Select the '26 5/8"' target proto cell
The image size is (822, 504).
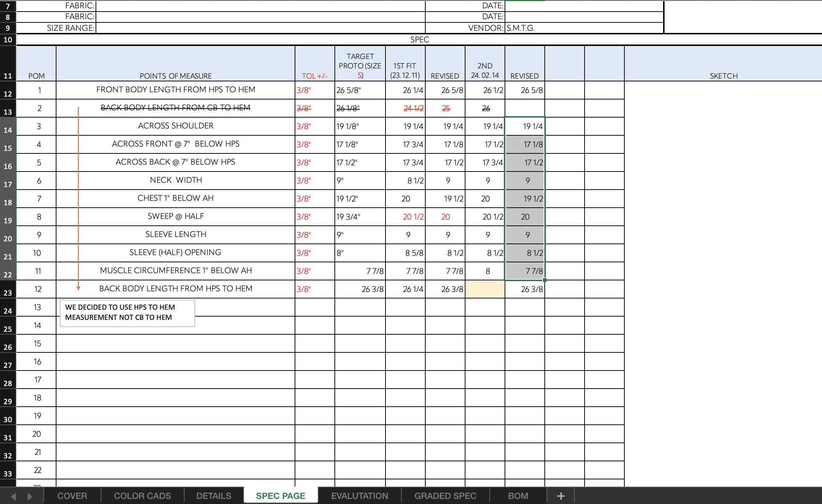pos(360,90)
